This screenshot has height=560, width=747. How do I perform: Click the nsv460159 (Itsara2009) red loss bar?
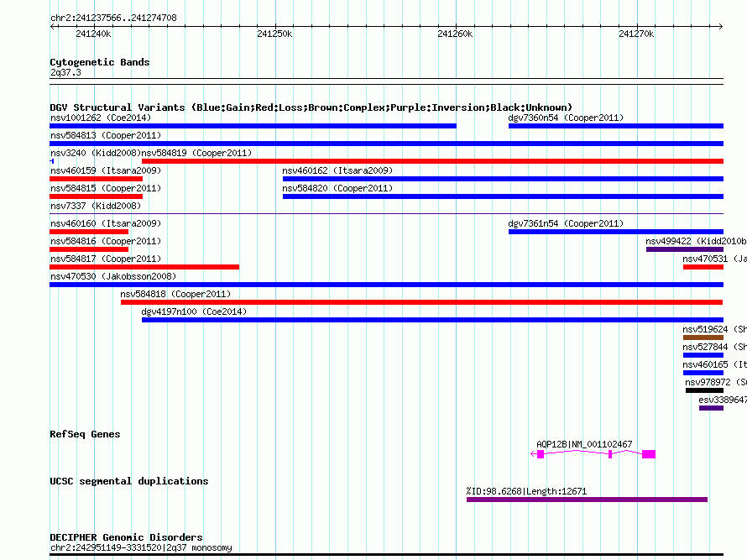(97, 179)
